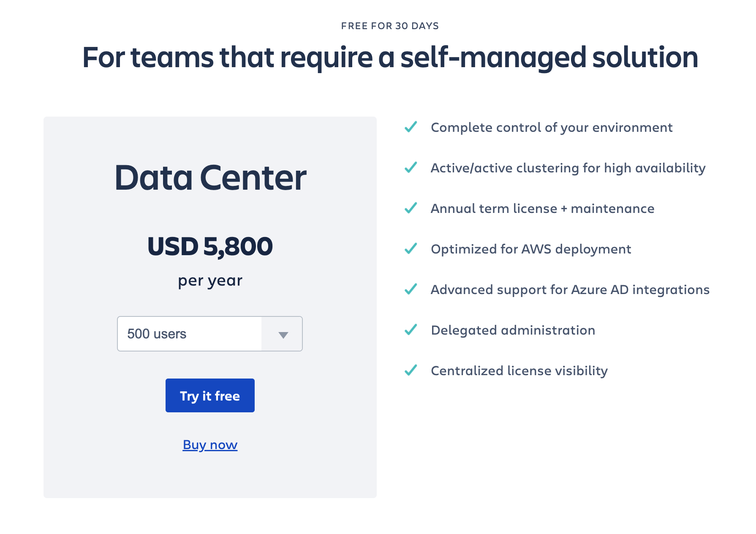Screen dimensions: 756x534
Task: Select the 500 users combo box field
Action: (x=210, y=334)
